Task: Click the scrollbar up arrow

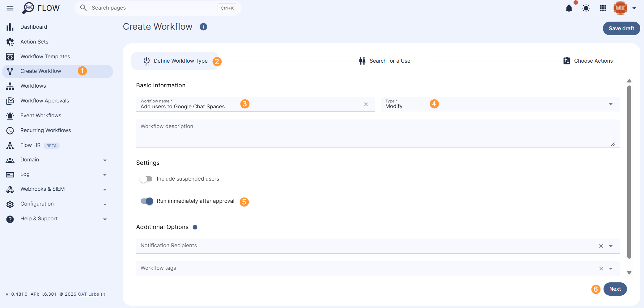Action: pos(629,81)
